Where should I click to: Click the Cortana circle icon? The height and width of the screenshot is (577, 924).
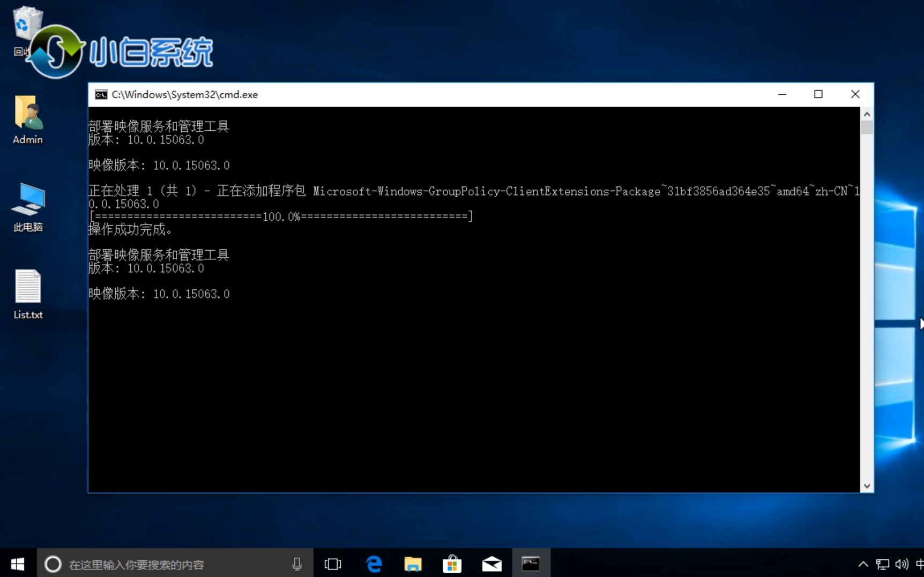point(53,564)
